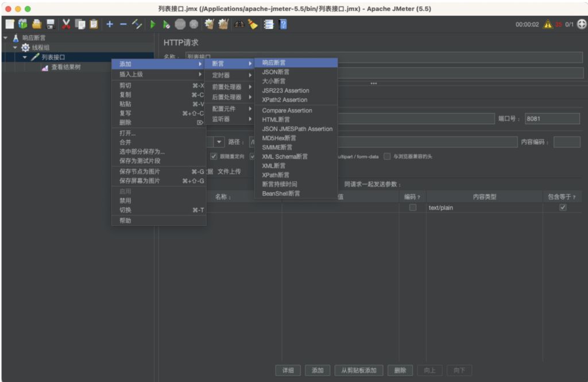588x382 pixels.
Task: Collapse the 列表接口 tree node
Action: click(25, 57)
